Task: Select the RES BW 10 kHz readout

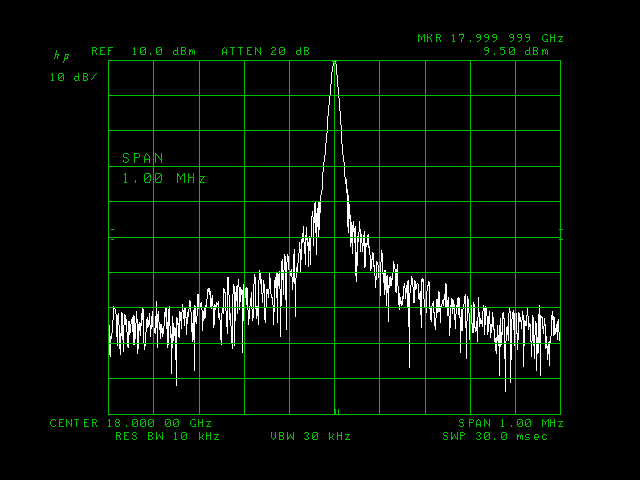Action: point(167,436)
